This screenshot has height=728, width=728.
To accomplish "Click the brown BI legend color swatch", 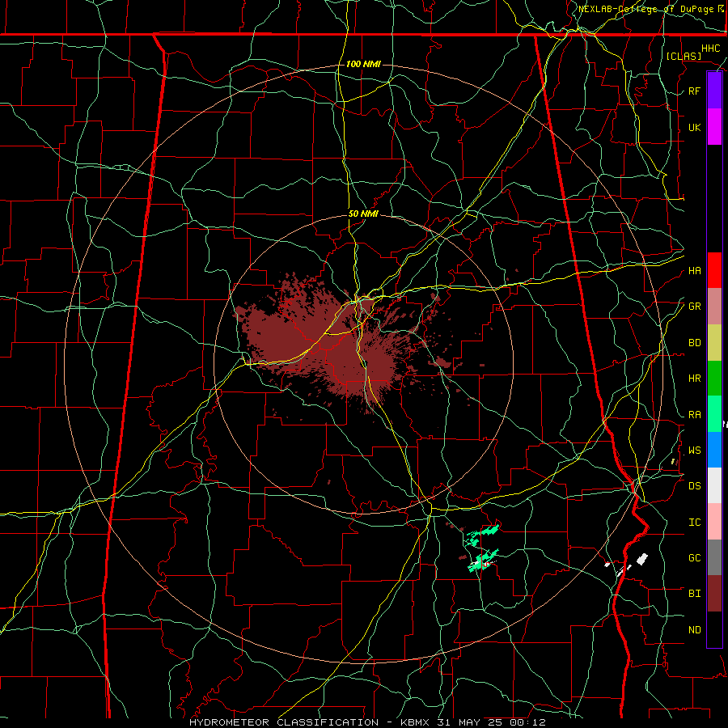I will pos(714,594).
